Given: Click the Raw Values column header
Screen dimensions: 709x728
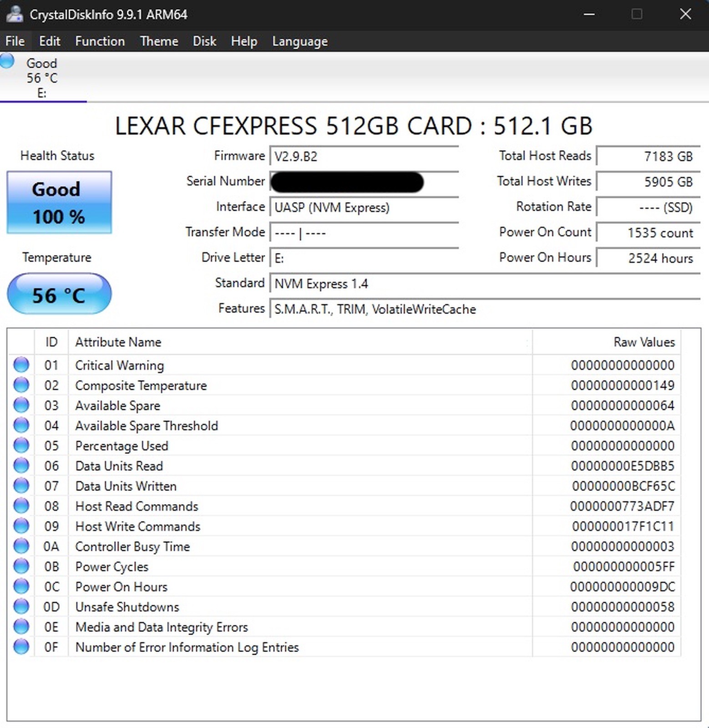Looking at the screenshot, I should pyautogui.click(x=607, y=342).
